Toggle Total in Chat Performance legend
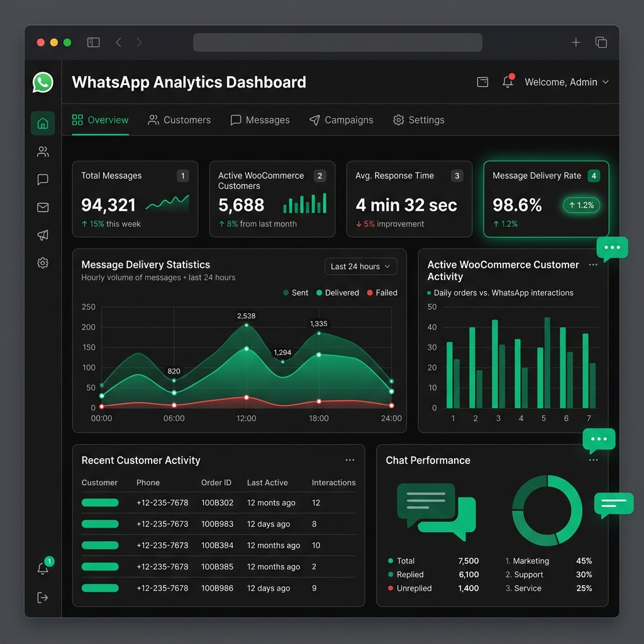This screenshot has height=644, width=644. 401,560
